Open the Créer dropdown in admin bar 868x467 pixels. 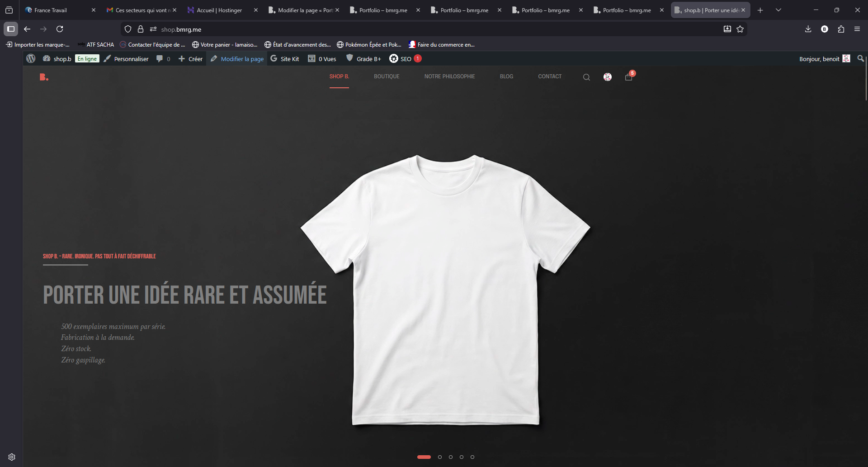(191, 59)
